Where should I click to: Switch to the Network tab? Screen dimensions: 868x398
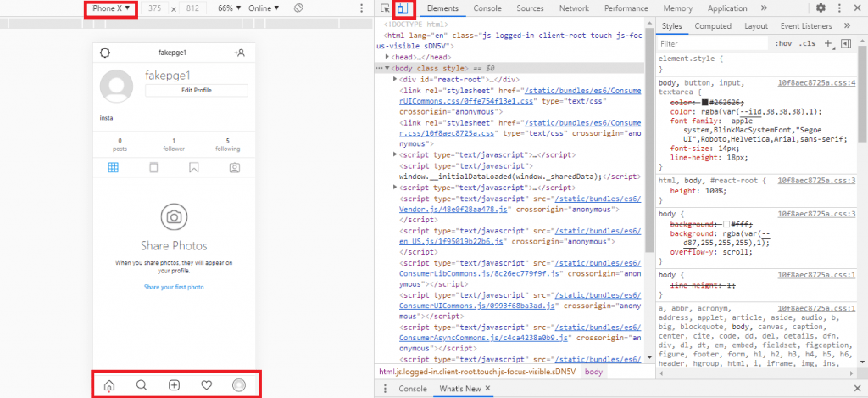(x=574, y=8)
